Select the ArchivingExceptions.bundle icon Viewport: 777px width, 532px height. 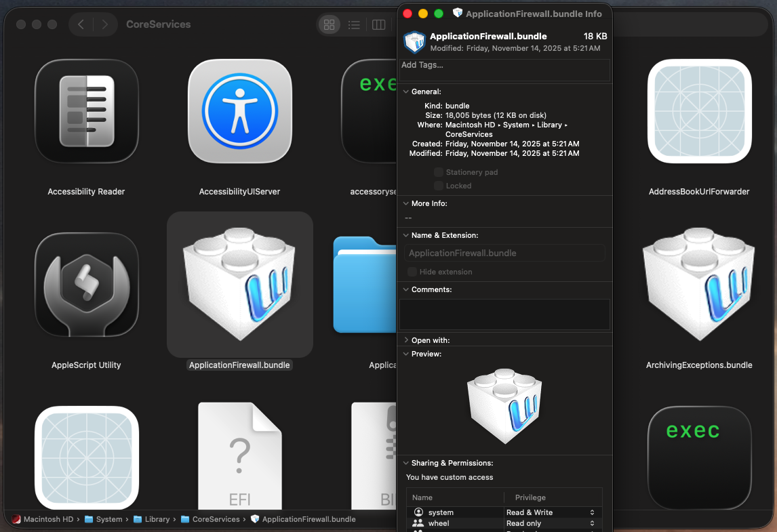pos(699,285)
